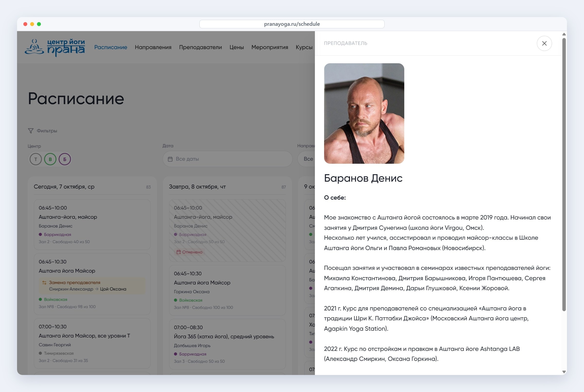Image resolution: width=584 pixels, height=392 pixels.
Task: Open Расписание in the navigation
Action: 110,47
